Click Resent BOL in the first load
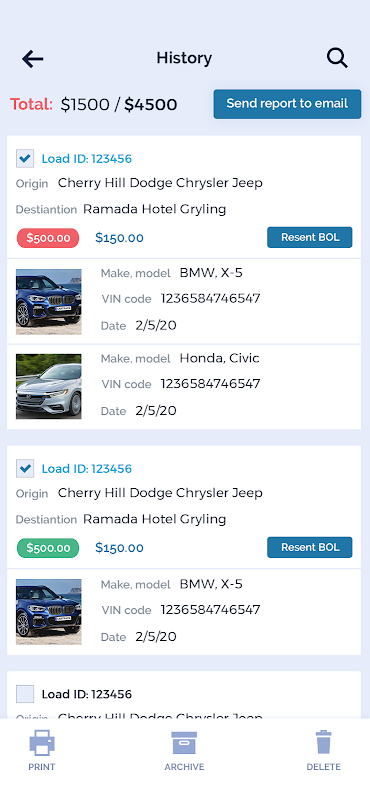This screenshot has width=370, height=800. (310, 237)
